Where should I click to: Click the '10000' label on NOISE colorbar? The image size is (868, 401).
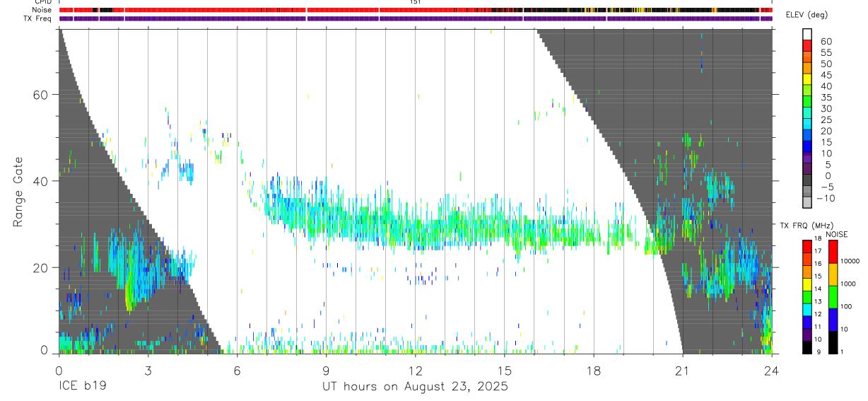click(850, 261)
